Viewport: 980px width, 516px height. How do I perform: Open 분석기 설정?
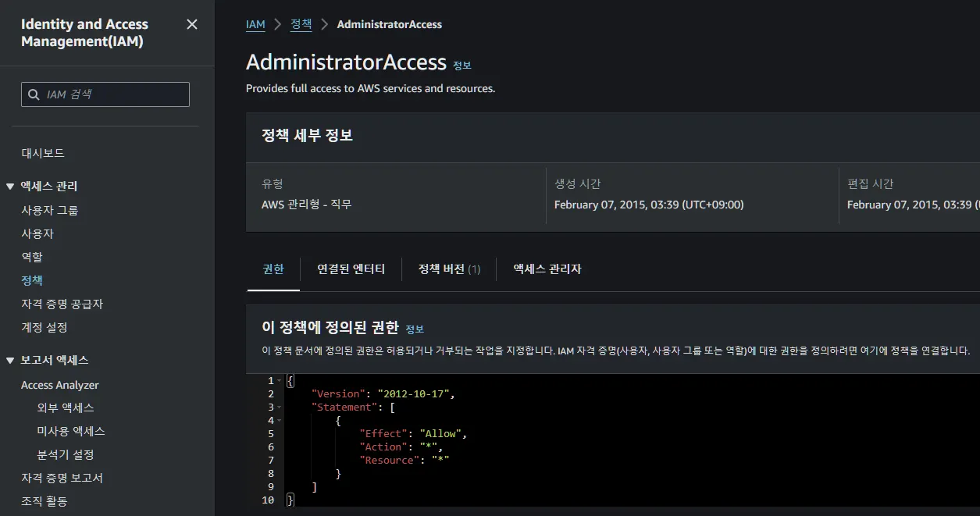pyautogui.click(x=66, y=454)
